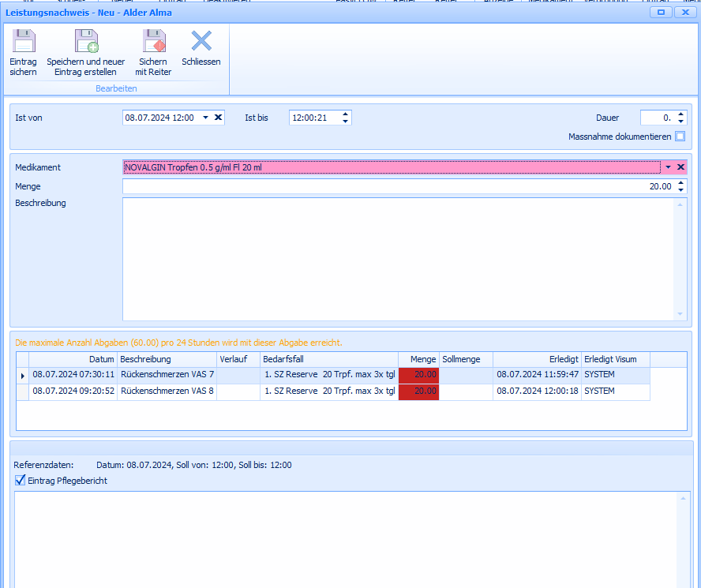The height and width of the screenshot is (588, 701).
Task: Decrease the Menge value with down arrow
Action: [x=681, y=190]
